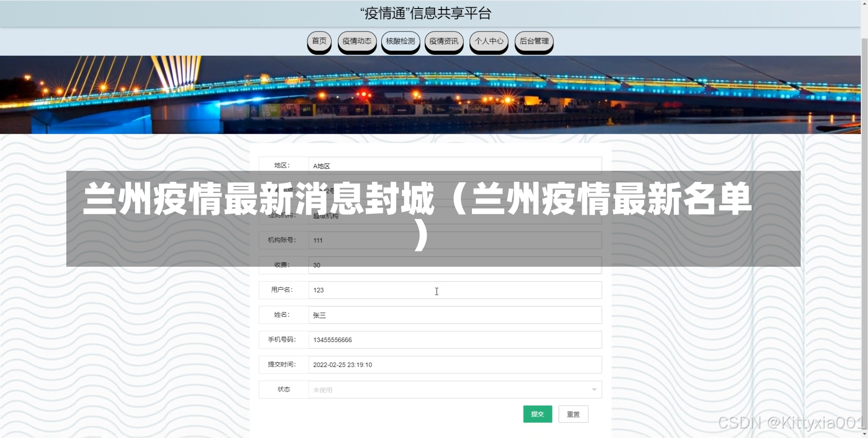868x438 pixels.
Task: Click the 用户名 field with 123
Action: (455, 290)
